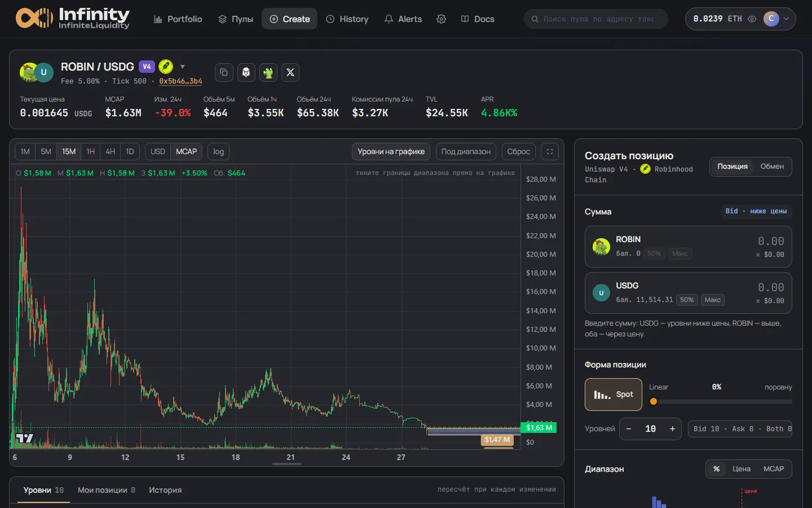
Task: Click the $1,47 M range label on chart
Action: tap(497, 440)
